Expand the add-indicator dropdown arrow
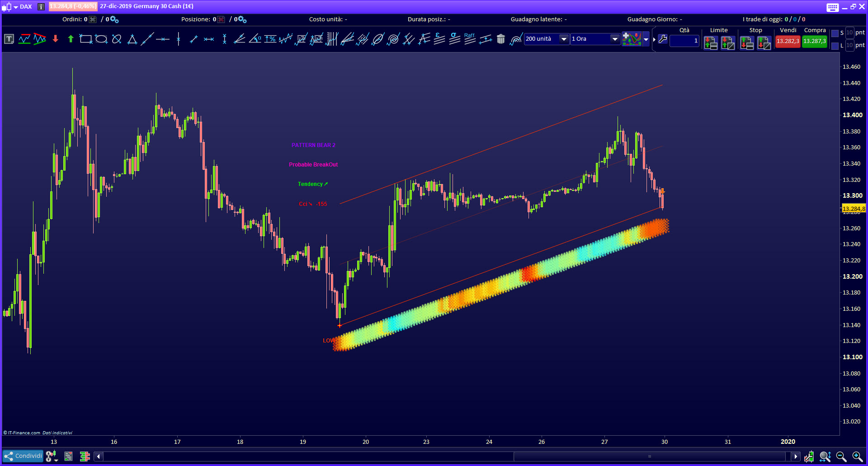The image size is (868, 466). point(646,39)
